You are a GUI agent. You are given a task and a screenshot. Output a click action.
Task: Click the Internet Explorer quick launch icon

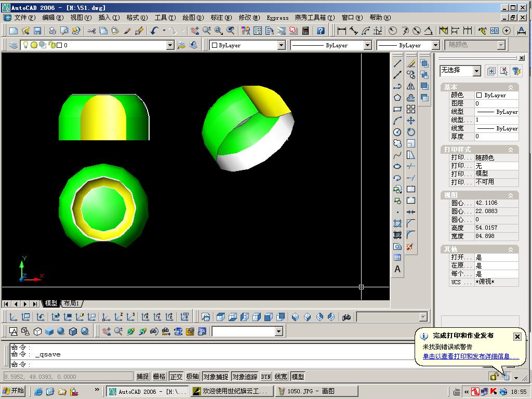click(38, 392)
